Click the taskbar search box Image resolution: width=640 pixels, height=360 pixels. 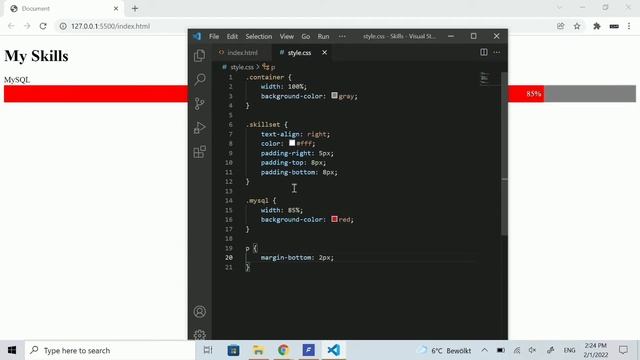tap(110, 350)
